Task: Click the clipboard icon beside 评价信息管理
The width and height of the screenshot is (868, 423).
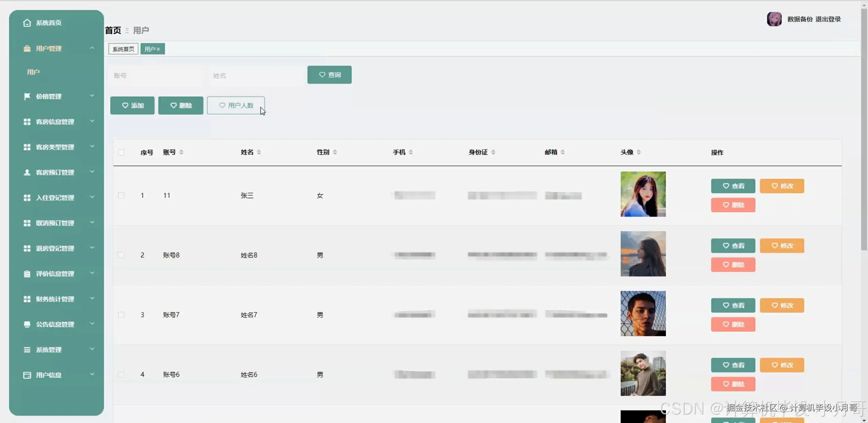Action: [27, 274]
